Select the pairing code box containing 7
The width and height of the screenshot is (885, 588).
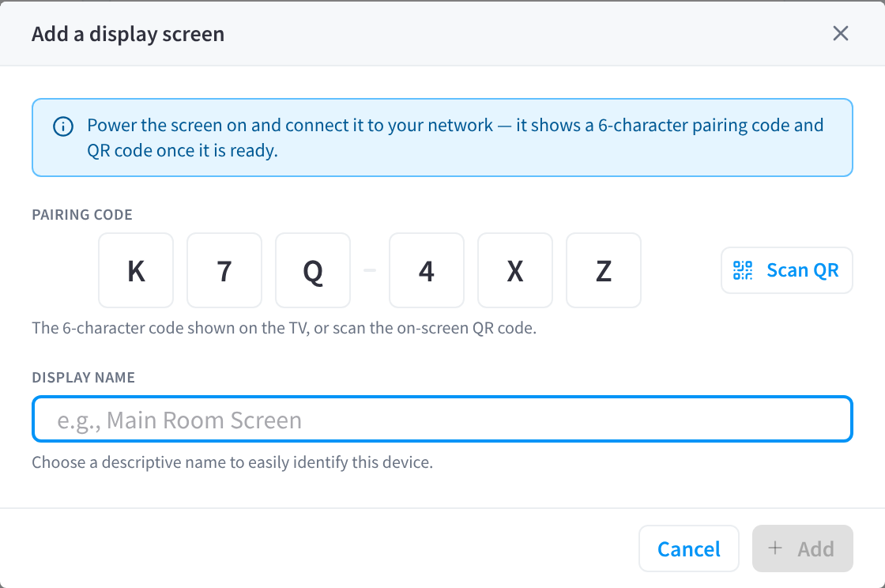[x=224, y=270]
